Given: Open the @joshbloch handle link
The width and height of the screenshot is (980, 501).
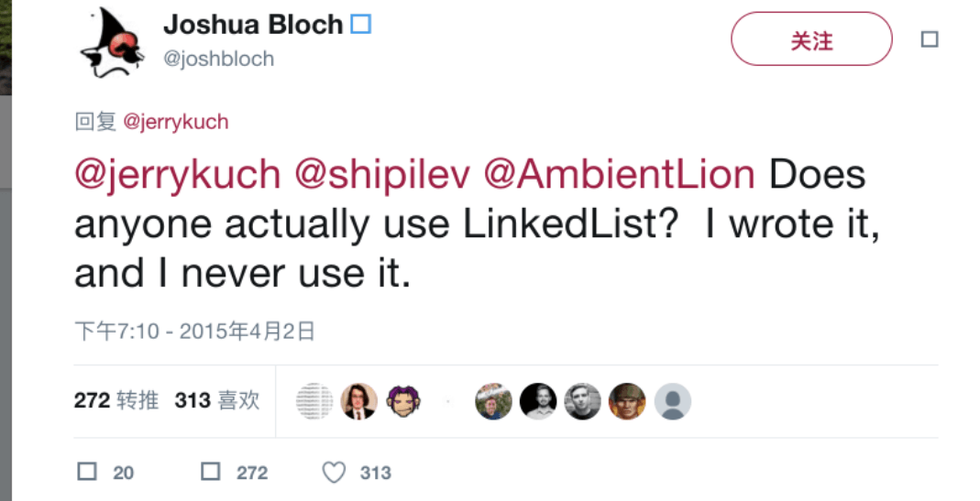Looking at the screenshot, I should click(x=218, y=59).
